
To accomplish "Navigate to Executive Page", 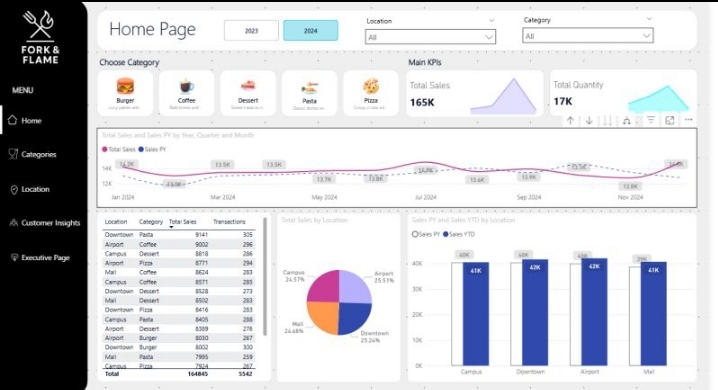I will click(40, 258).
